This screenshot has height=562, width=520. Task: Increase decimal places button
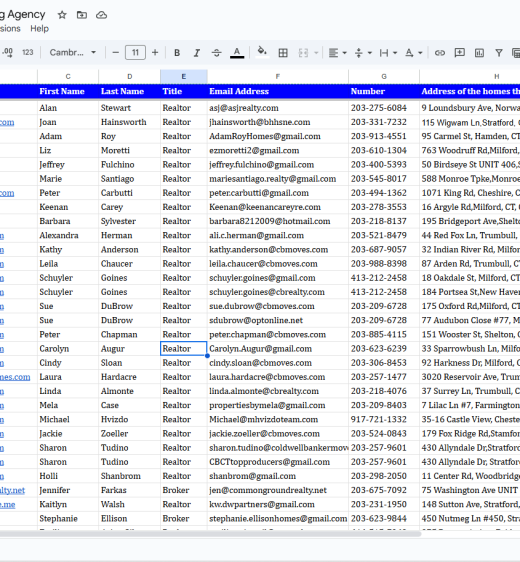(x=7, y=53)
